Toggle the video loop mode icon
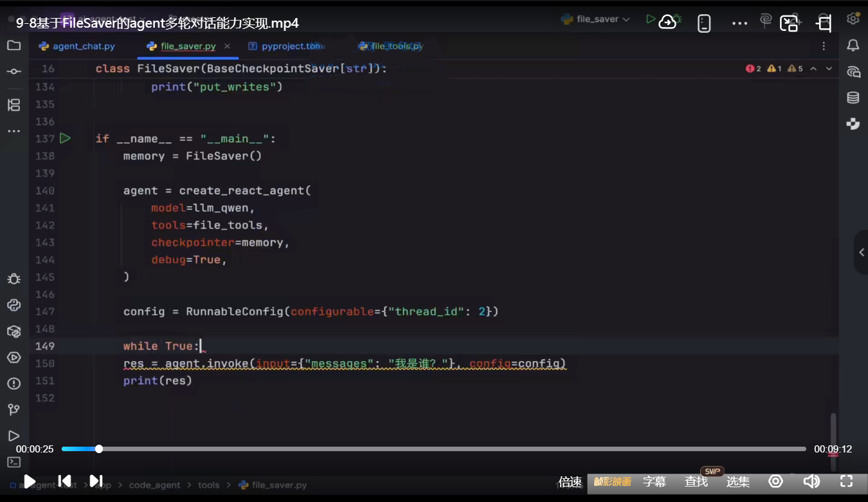The image size is (868, 502). (776, 481)
